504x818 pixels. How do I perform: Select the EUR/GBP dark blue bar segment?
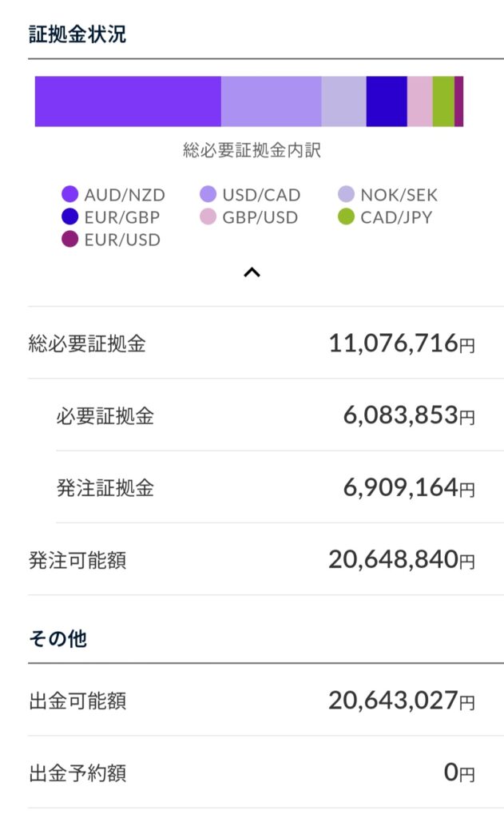[387, 101]
